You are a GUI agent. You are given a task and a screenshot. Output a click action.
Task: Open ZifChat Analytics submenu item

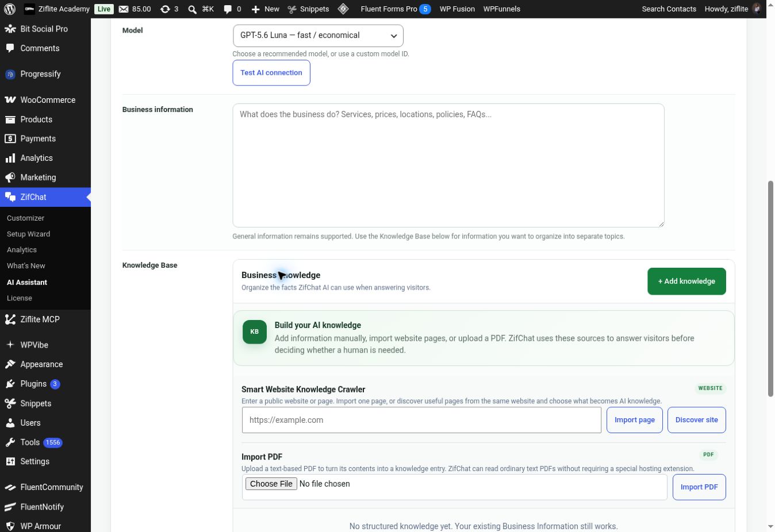click(x=22, y=250)
